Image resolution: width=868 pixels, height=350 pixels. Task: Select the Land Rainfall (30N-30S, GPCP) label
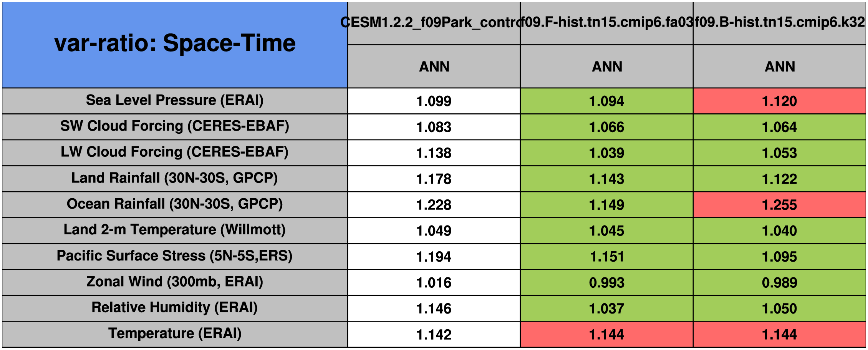click(175, 178)
